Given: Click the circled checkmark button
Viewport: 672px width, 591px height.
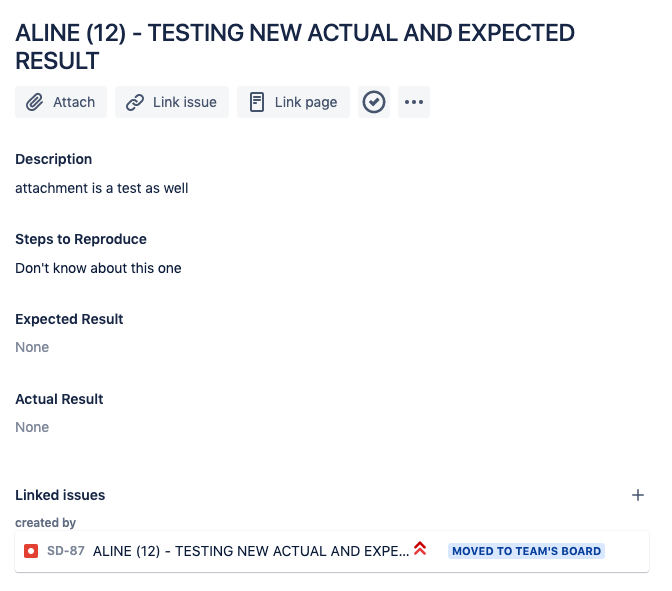Looking at the screenshot, I should click(374, 102).
